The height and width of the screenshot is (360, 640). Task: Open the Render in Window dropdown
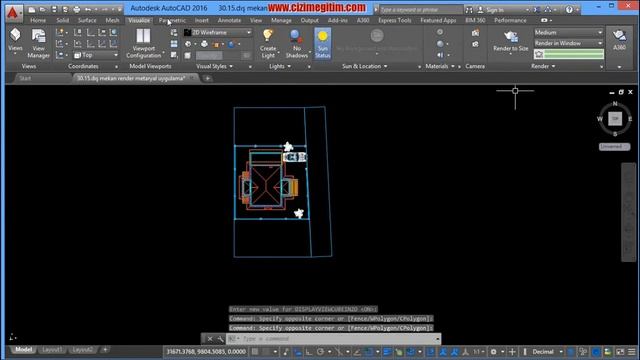pyautogui.click(x=569, y=43)
